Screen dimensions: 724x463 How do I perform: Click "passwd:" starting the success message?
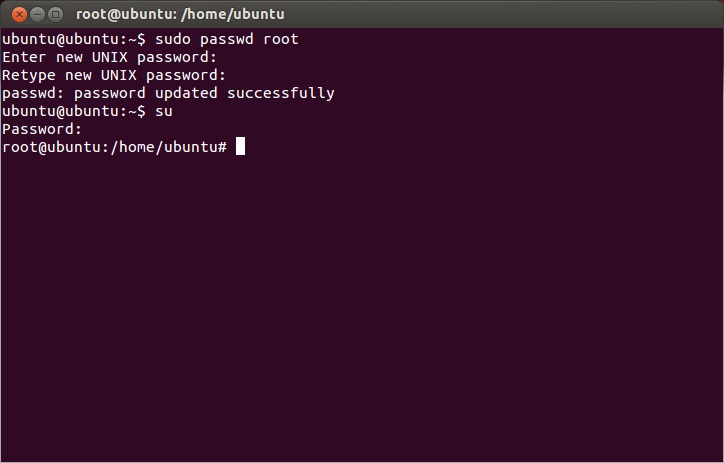tap(32, 93)
